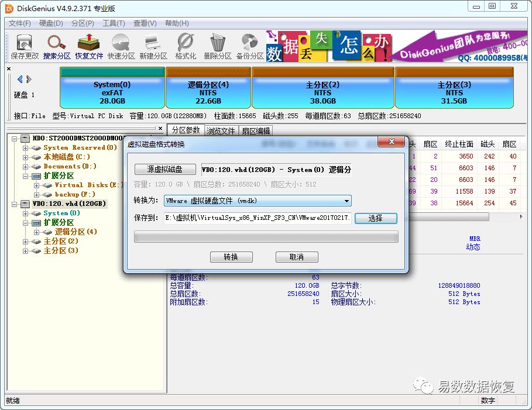The height and width of the screenshot is (410, 532).
Task: Select the System(0) exFAT 28.0GB partition block
Action: 112,87
